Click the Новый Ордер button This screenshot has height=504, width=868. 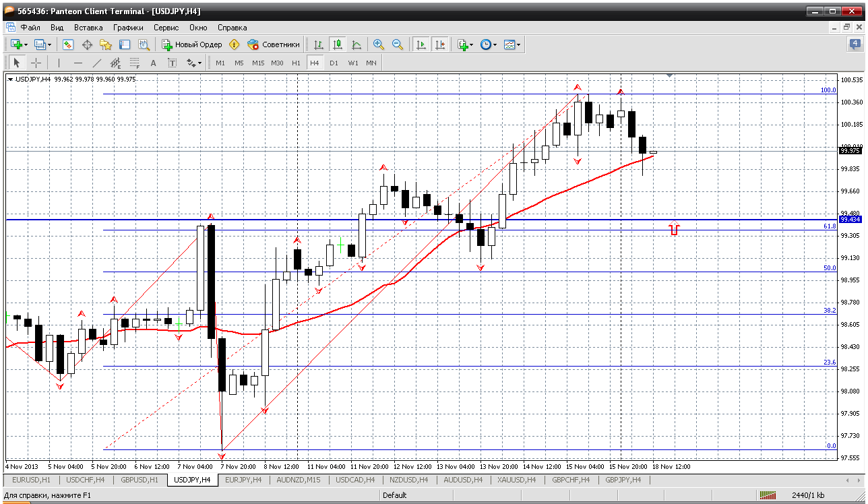click(191, 44)
